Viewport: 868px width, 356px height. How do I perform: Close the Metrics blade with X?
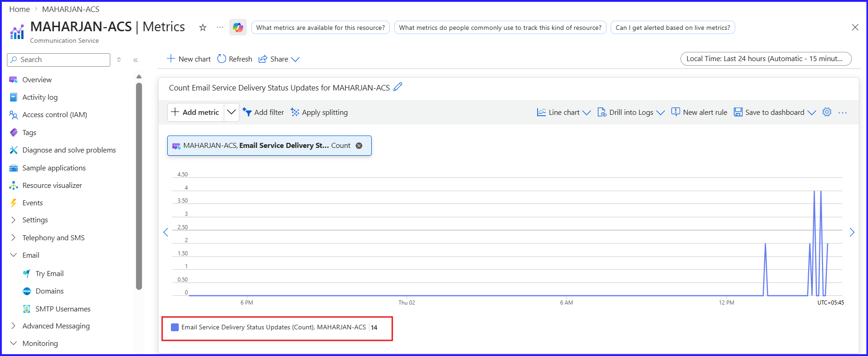[855, 27]
